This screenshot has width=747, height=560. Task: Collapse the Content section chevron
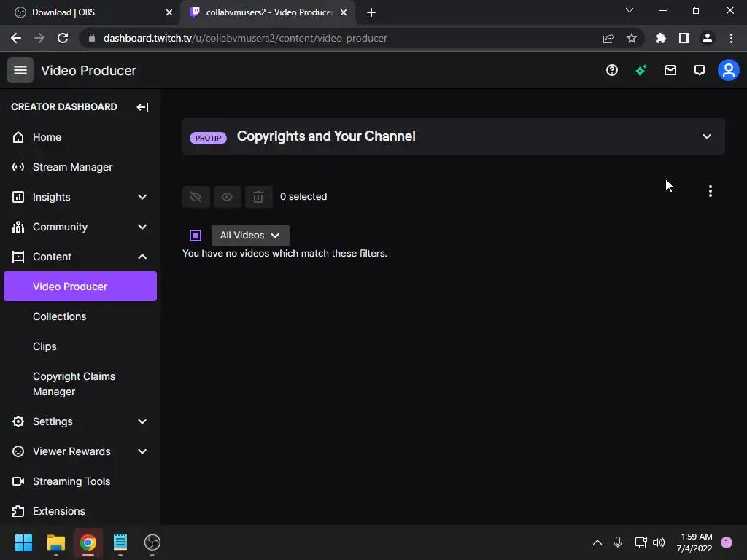click(142, 257)
